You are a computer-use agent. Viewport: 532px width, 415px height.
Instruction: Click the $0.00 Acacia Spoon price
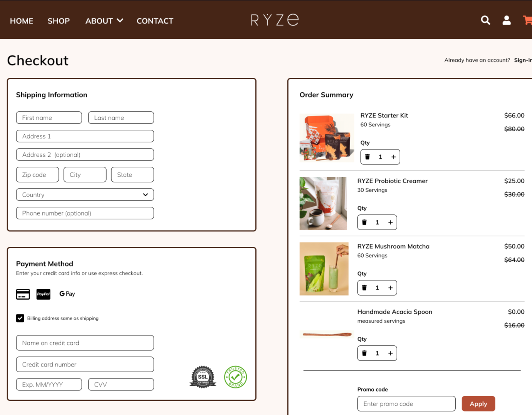(516, 312)
